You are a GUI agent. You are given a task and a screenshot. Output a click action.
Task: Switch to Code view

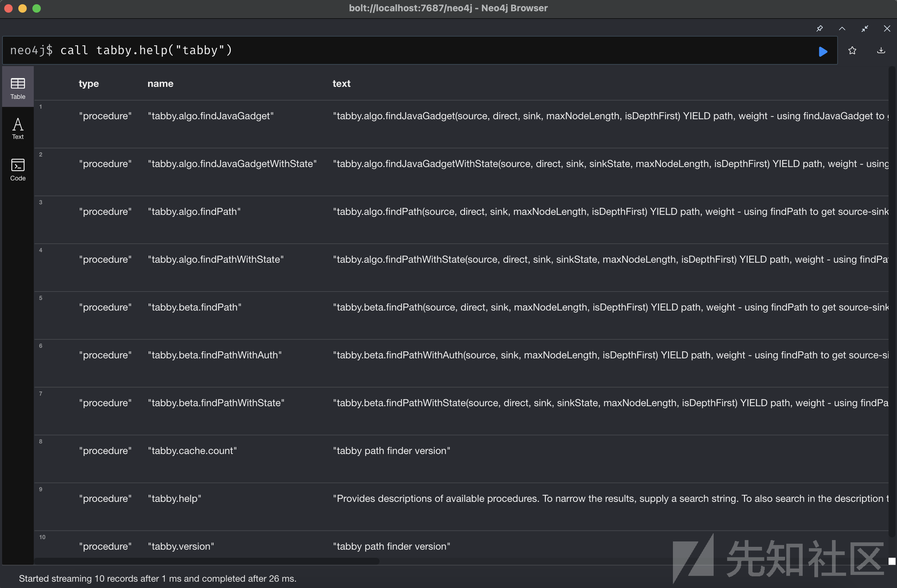pyautogui.click(x=18, y=170)
